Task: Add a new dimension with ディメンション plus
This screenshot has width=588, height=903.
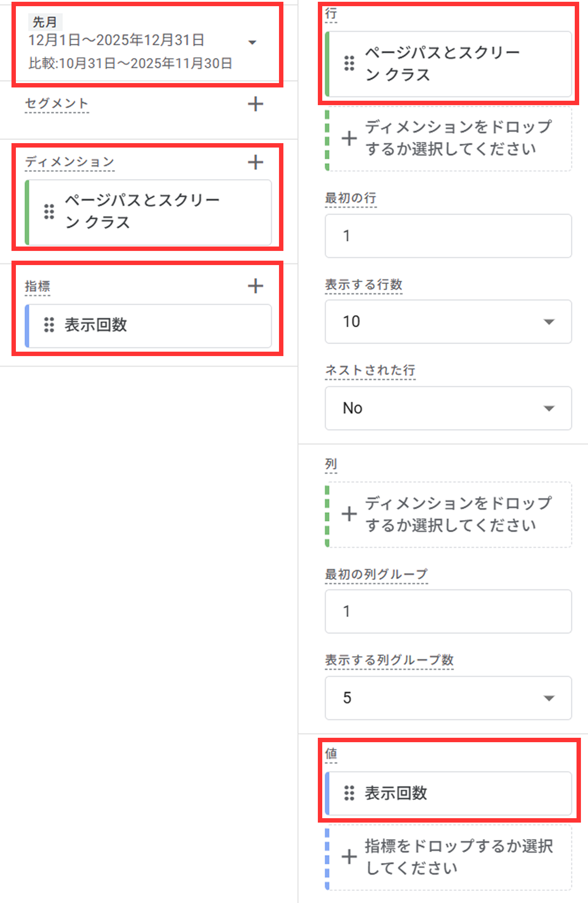Action: (255, 162)
